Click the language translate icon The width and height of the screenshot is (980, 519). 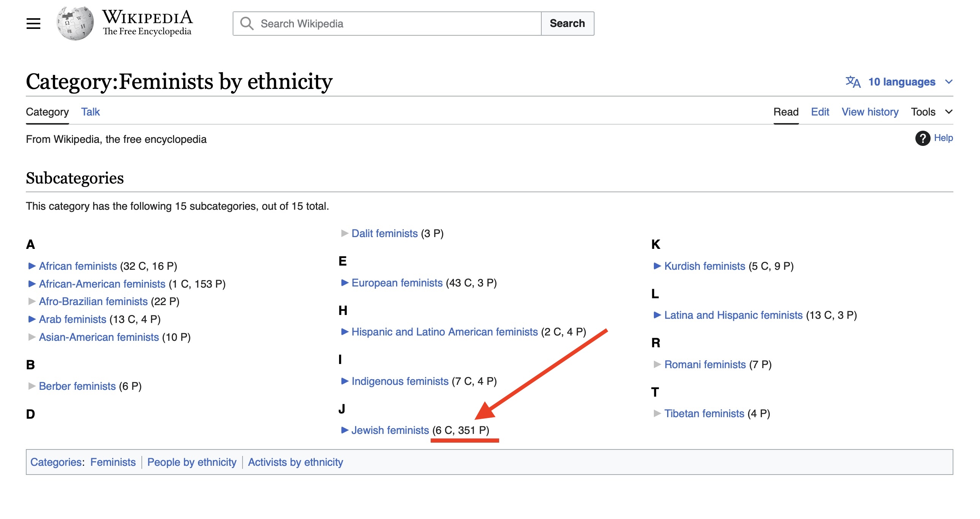[x=853, y=82]
